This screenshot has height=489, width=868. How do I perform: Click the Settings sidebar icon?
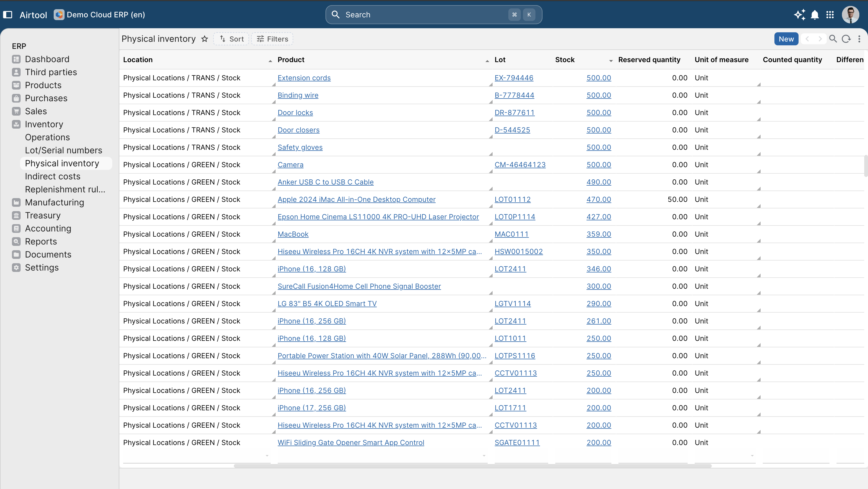[x=16, y=267]
